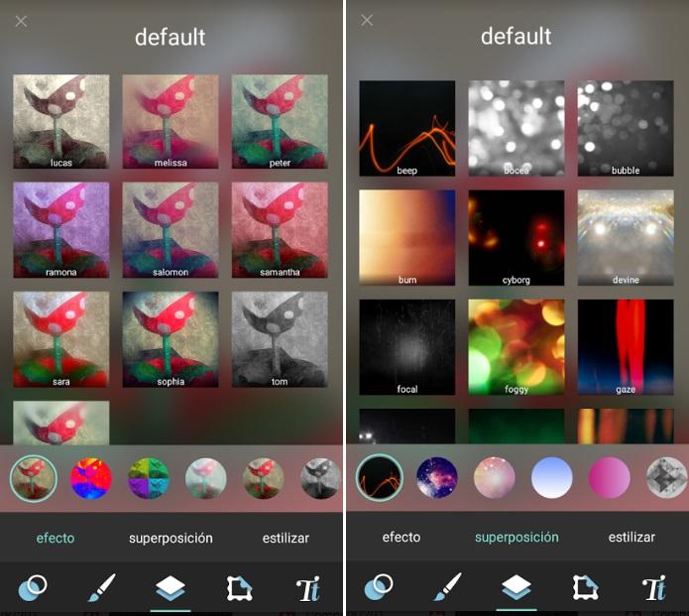Image resolution: width=689 pixels, height=616 pixels.
Task: Open the blue gradient overlay pack
Action: tap(552, 477)
